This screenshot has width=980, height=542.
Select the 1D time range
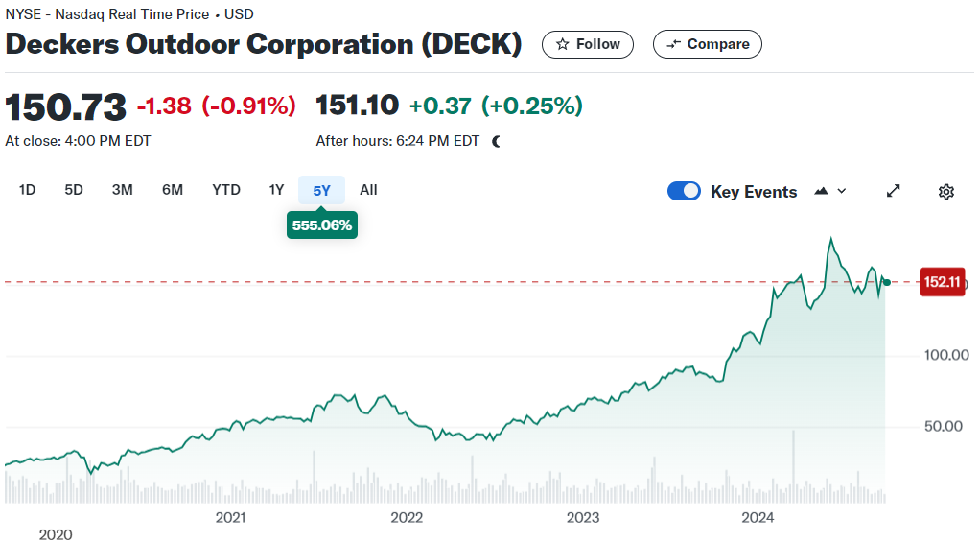click(27, 190)
